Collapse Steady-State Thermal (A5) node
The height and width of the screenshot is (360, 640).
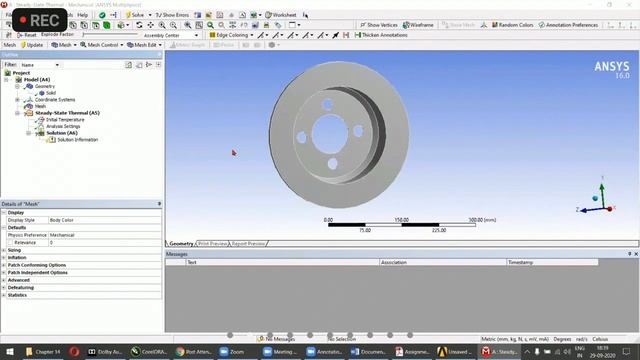17,113
